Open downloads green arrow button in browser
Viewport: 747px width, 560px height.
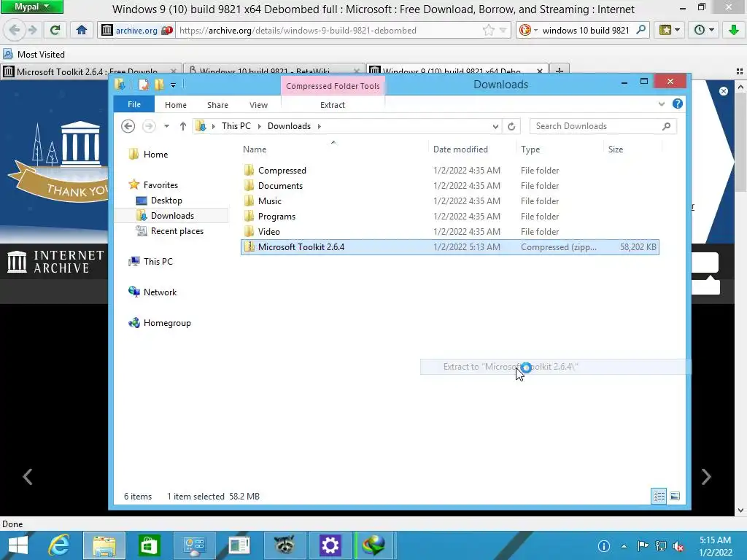pyautogui.click(x=733, y=31)
